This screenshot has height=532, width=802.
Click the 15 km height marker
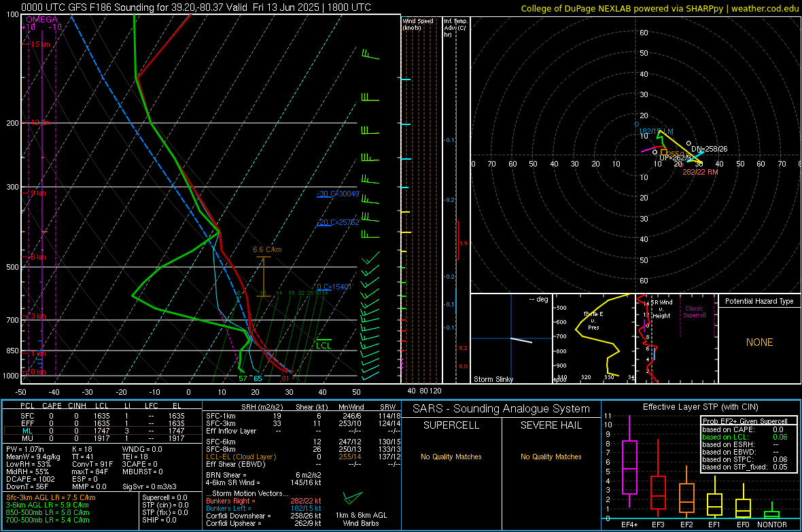[x=40, y=45]
